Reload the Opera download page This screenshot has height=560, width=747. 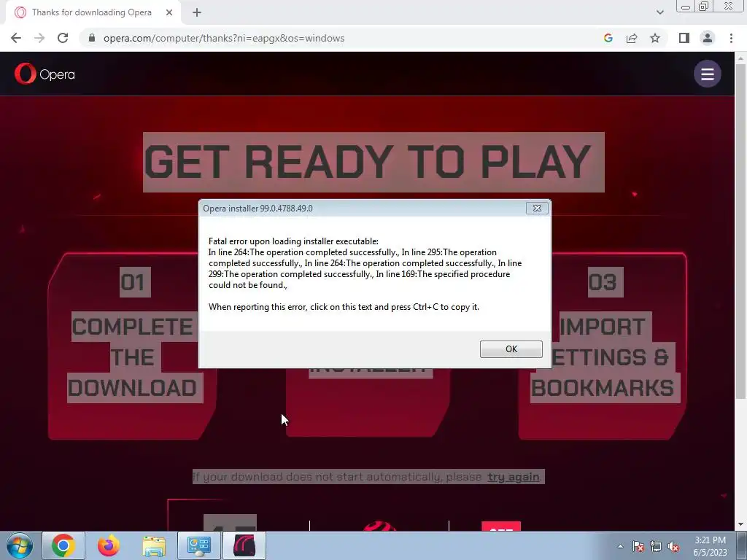[63, 38]
